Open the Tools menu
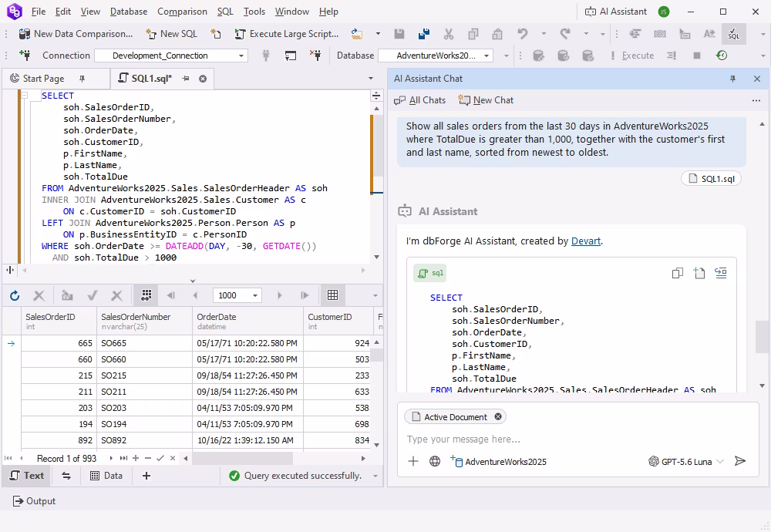This screenshot has height=532, width=771. click(254, 12)
